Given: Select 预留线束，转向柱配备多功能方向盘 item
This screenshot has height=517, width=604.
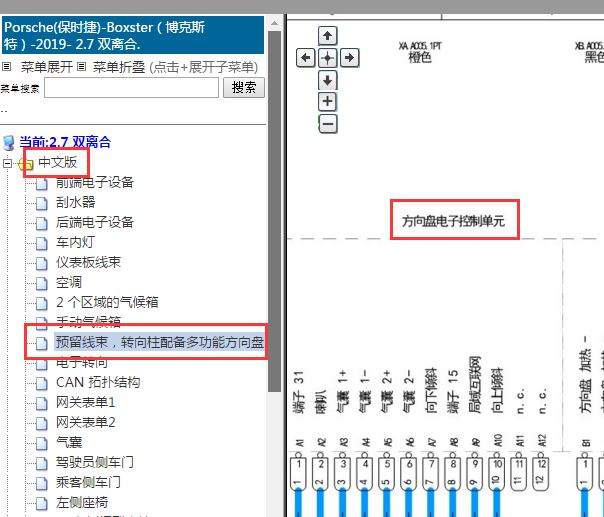Looking at the screenshot, I should 159,342.
